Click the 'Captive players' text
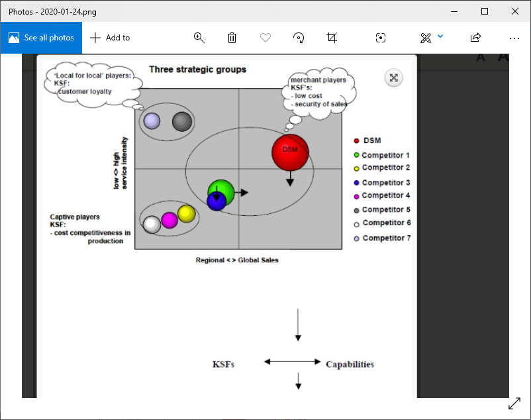The width and height of the screenshot is (531, 420). (x=75, y=217)
